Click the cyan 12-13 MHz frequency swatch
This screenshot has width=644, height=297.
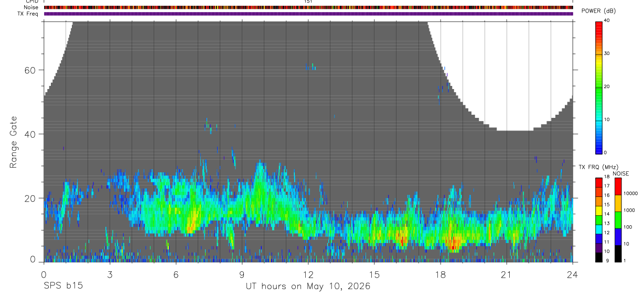[599, 229]
